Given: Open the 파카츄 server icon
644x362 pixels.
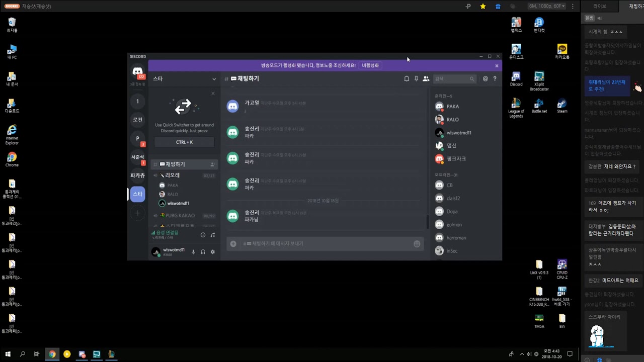Looking at the screenshot, I should point(137,175).
